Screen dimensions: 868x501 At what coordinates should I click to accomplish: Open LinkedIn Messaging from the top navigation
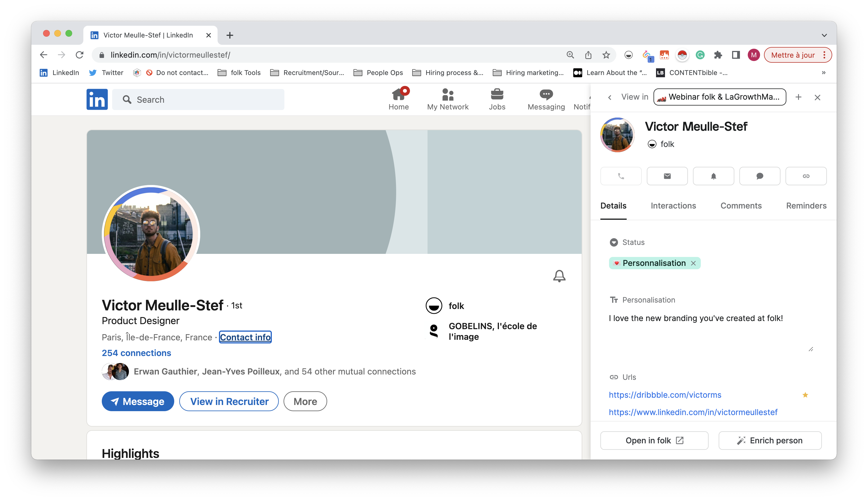point(546,99)
